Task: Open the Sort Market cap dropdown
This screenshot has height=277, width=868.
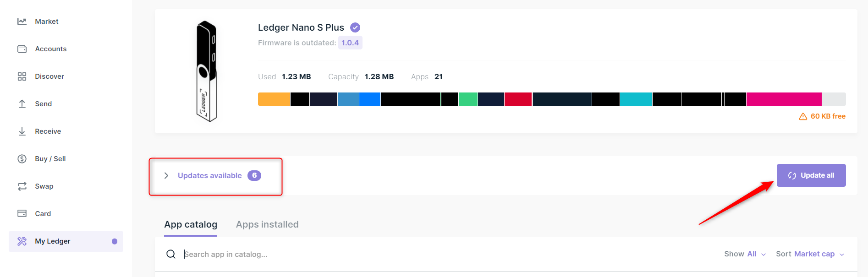Action: [810, 254]
